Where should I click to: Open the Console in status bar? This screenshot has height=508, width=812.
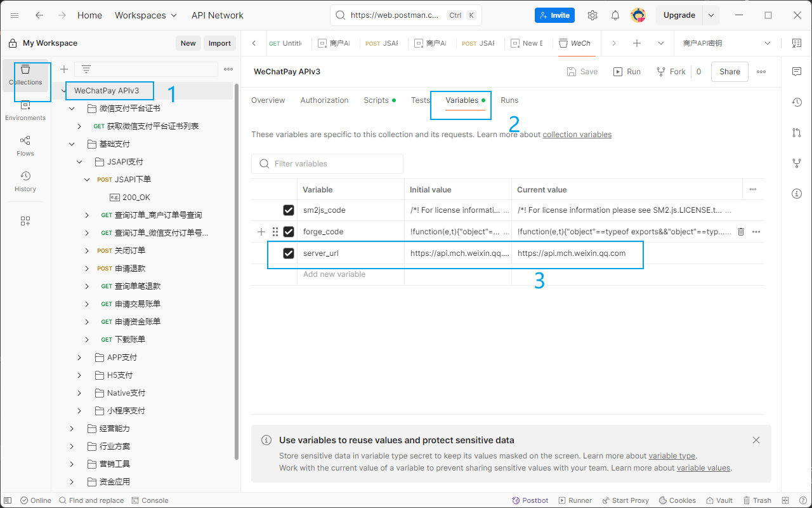[x=150, y=500]
